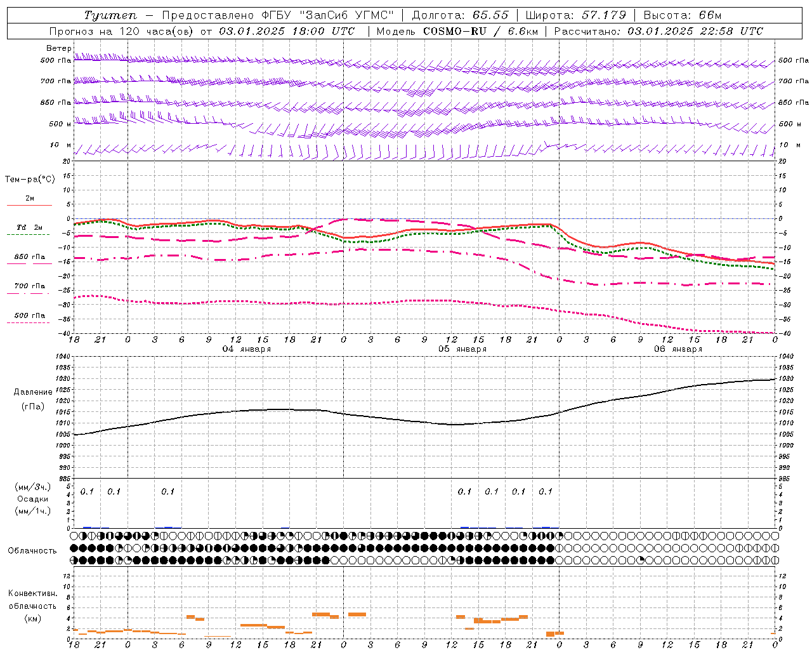Click the 06 января date label
Image resolution: width=812 pixels, height=650 pixels.
coord(678,349)
